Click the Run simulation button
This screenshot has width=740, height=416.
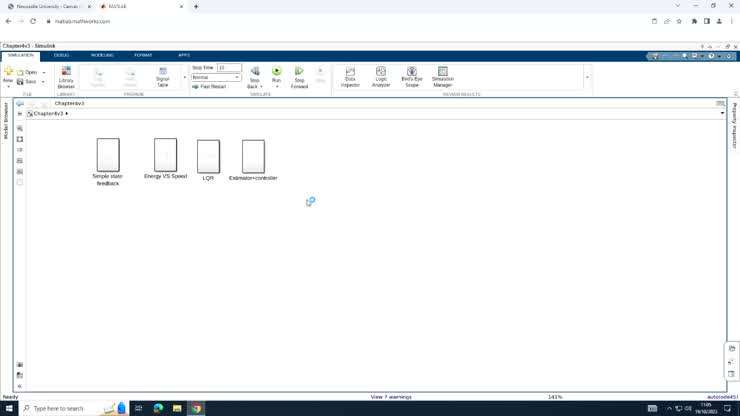click(277, 74)
